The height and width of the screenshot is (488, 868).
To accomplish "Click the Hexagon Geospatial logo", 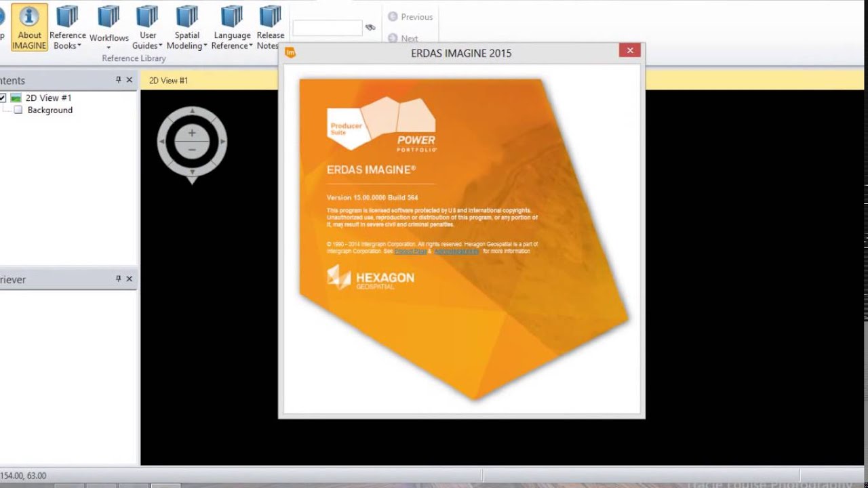I will 370,277.
